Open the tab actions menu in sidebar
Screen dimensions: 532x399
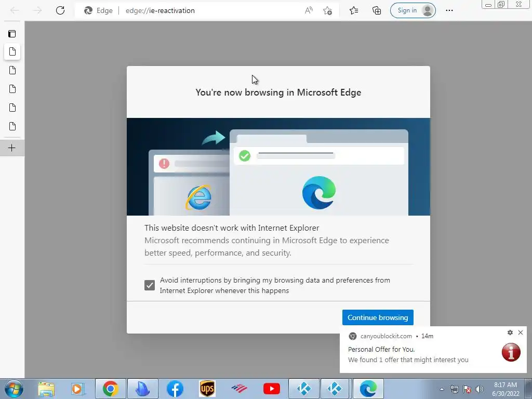click(x=12, y=34)
